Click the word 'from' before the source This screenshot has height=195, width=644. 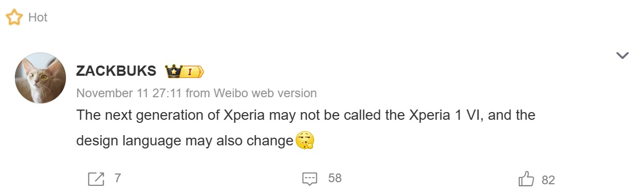tap(198, 93)
